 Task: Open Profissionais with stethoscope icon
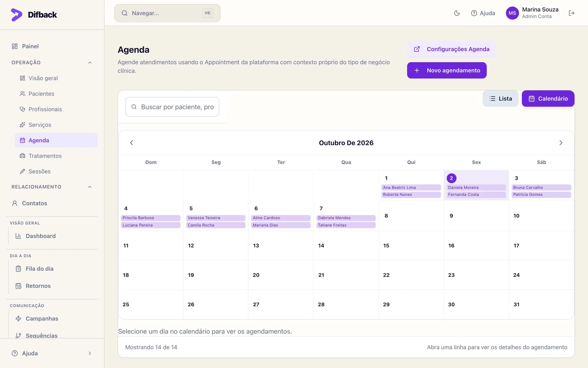[x=56, y=109]
